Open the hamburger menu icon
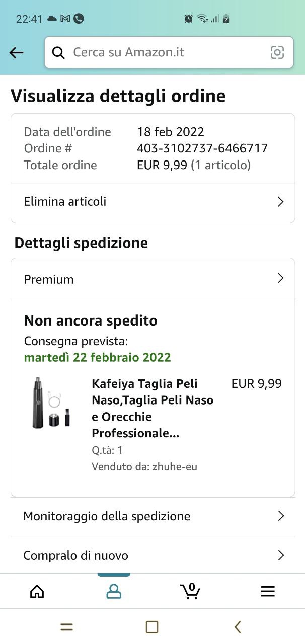 pyautogui.click(x=268, y=591)
